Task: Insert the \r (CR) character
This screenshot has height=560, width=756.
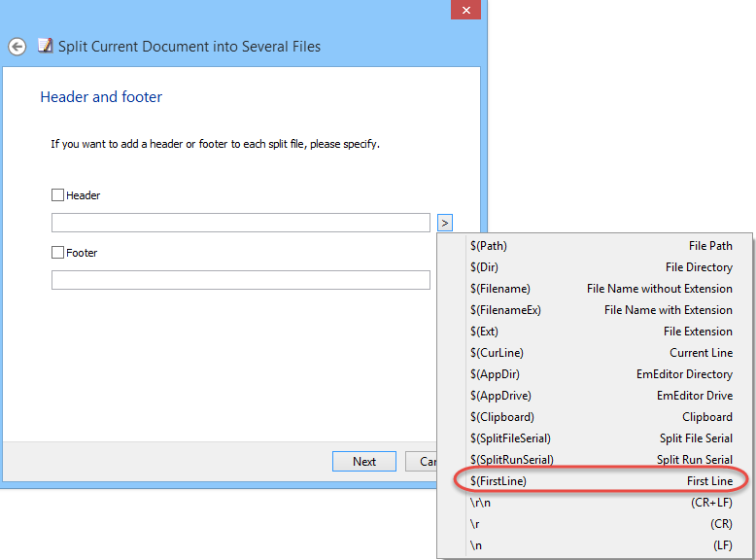Action: click(595, 524)
